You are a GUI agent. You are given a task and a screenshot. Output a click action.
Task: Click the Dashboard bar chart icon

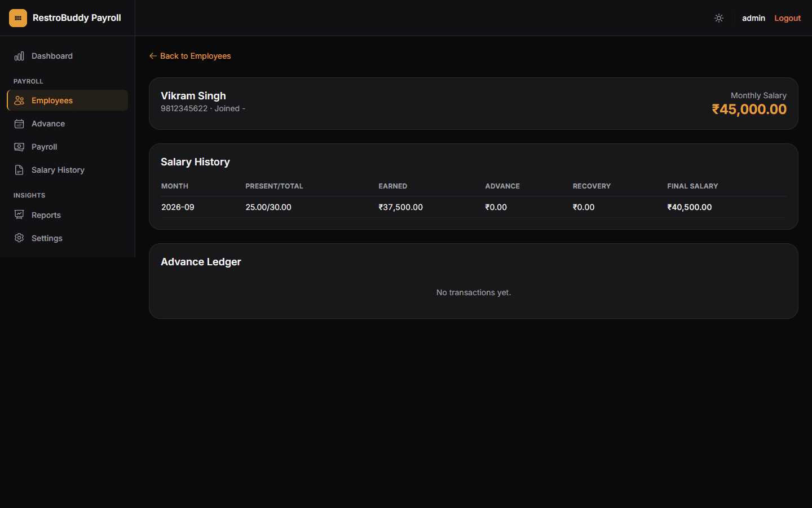(x=19, y=56)
